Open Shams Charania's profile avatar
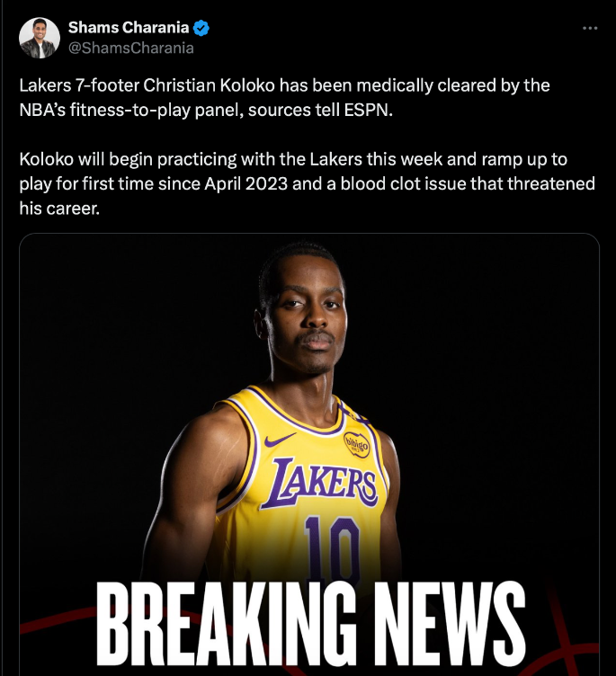This screenshot has height=676, width=616. 40,38
